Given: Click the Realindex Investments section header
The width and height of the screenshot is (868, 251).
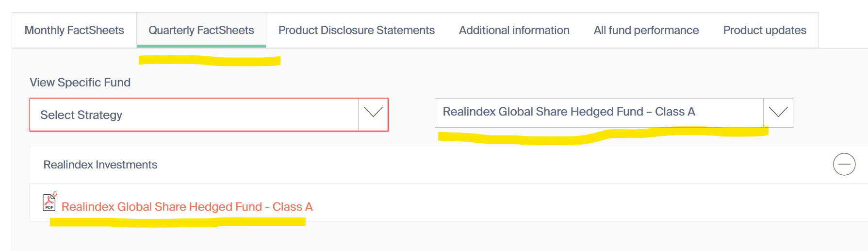Looking at the screenshot, I should pyautogui.click(x=100, y=165).
